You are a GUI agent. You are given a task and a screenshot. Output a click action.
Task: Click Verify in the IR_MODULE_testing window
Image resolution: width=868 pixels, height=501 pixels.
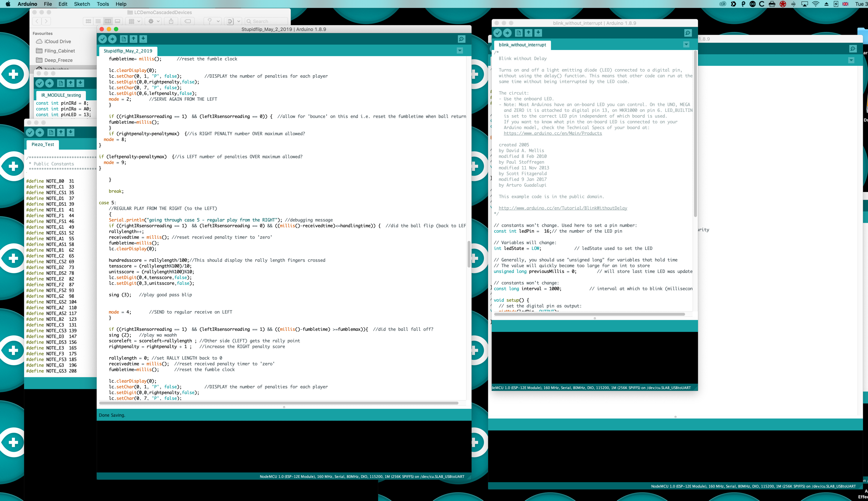point(40,83)
